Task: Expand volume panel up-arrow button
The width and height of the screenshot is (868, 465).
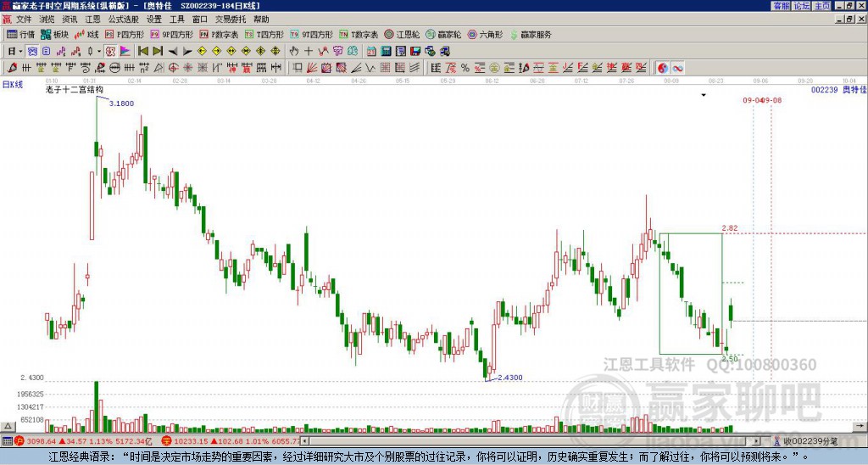Action: 8,426
